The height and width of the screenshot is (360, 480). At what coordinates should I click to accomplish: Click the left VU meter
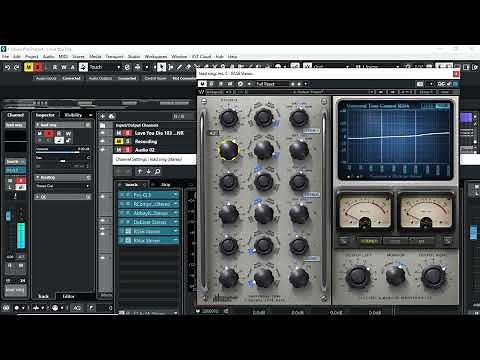pos(364,211)
